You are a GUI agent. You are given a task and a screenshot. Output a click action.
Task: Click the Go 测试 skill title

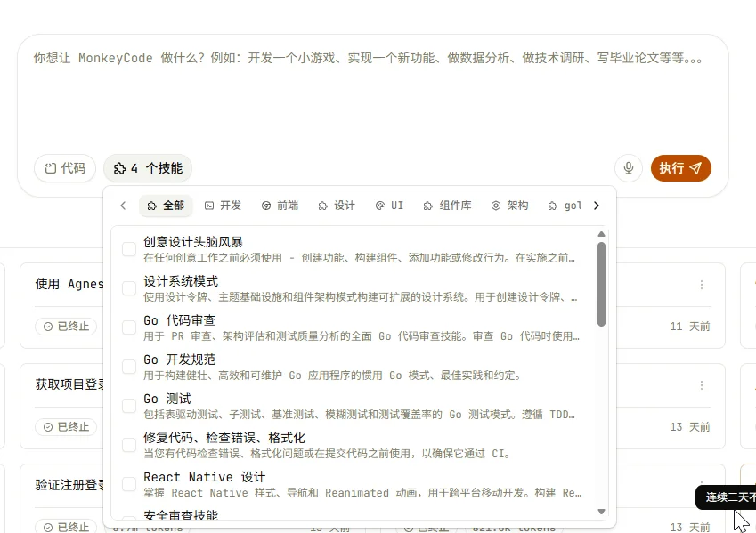167,399
